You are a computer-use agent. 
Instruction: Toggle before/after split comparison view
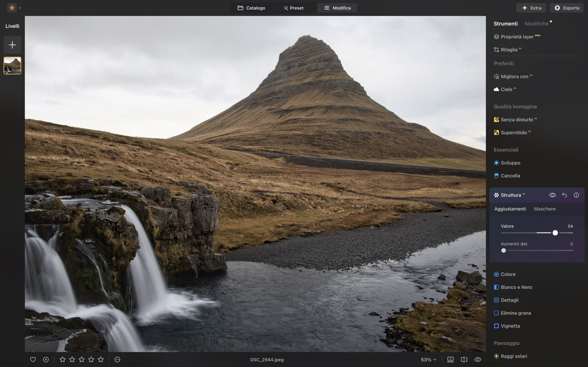[464, 359]
